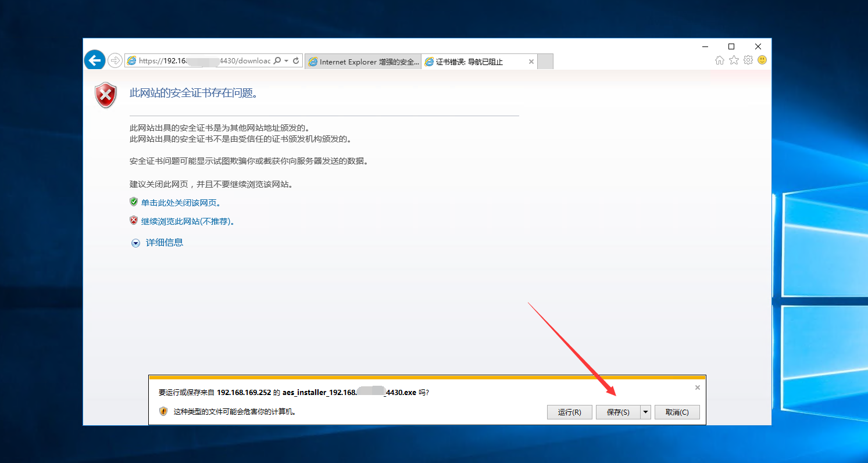Expand 详细信息 section

pos(165,243)
